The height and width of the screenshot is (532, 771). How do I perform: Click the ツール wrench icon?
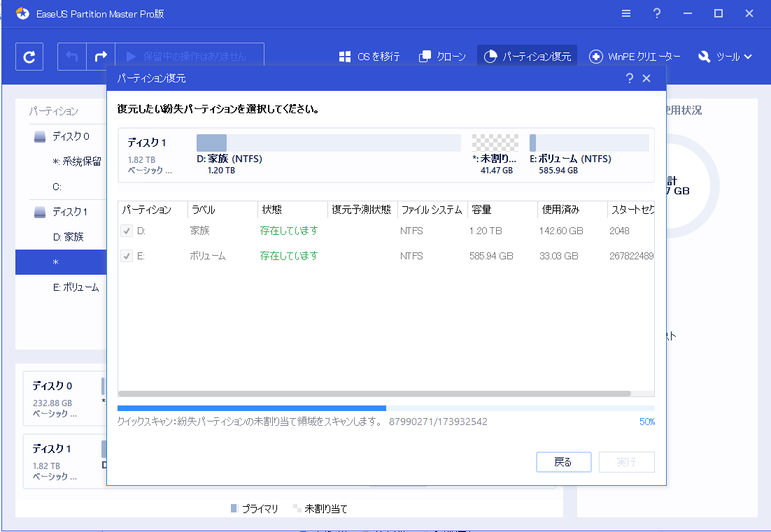pyautogui.click(x=704, y=57)
